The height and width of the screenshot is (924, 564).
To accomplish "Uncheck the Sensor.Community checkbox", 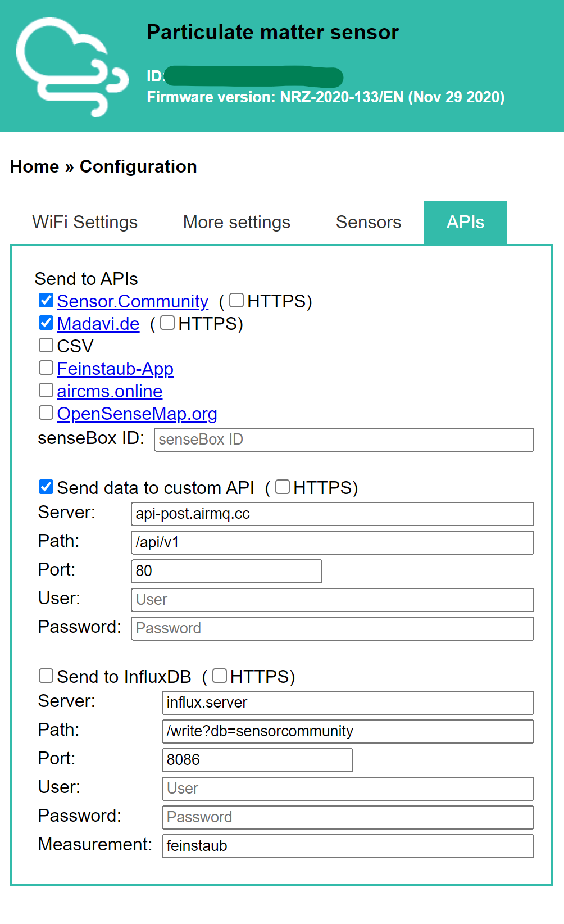I will pyautogui.click(x=46, y=301).
